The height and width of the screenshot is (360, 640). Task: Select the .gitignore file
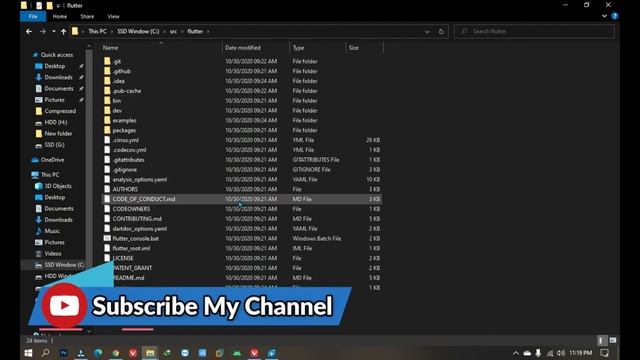point(124,169)
